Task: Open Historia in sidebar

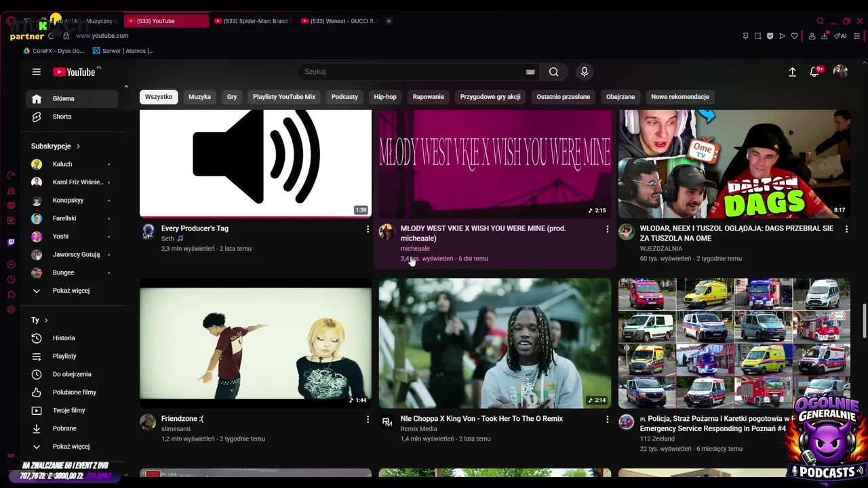Action: click(72, 338)
